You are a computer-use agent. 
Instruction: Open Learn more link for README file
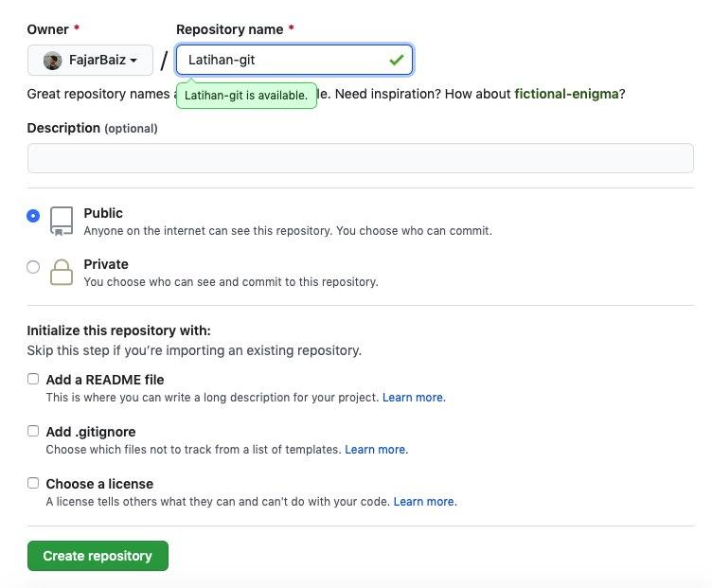[x=413, y=398]
